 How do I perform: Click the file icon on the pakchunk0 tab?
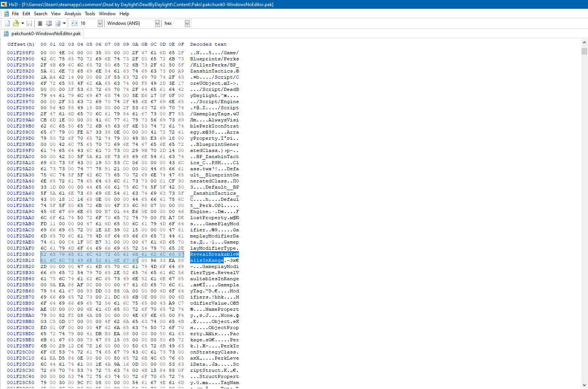click(x=6, y=34)
